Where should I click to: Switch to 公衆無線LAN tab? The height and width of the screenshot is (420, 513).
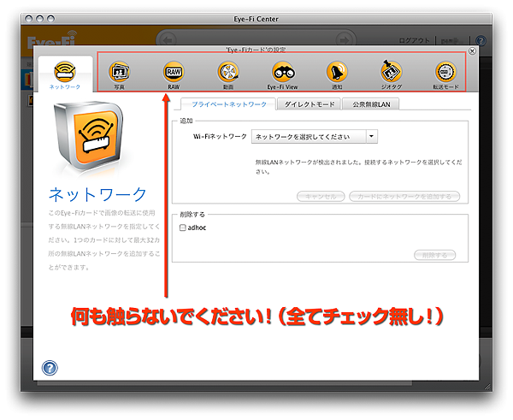[371, 104]
